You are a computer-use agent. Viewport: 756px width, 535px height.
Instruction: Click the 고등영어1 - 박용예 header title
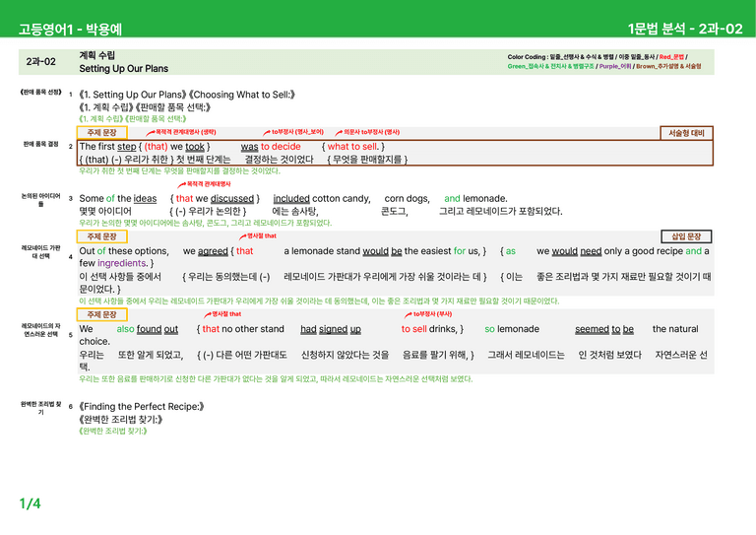pos(71,30)
